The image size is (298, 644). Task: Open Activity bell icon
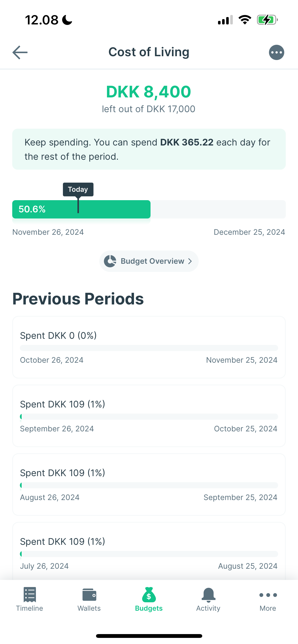[x=209, y=595]
